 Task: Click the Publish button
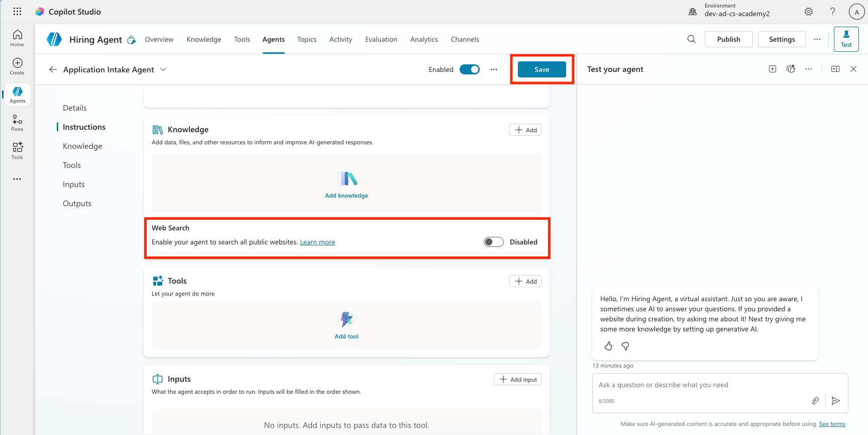728,39
